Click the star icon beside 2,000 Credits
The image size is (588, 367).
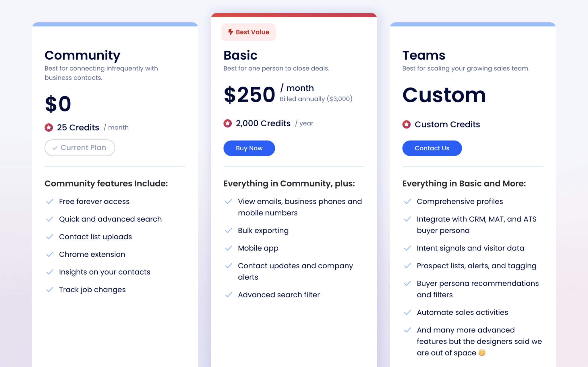pyautogui.click(x=228, y=123)
